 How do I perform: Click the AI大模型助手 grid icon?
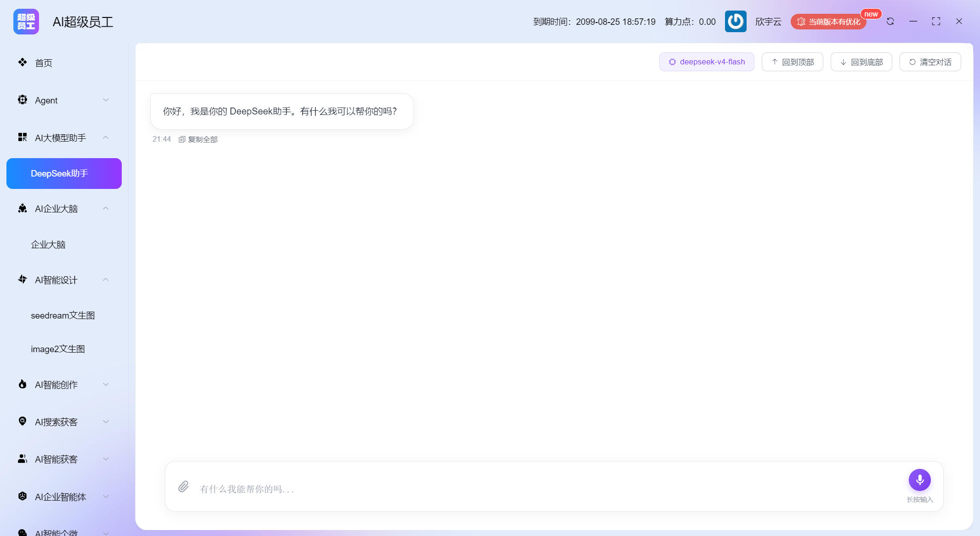(x=22, y=137)
